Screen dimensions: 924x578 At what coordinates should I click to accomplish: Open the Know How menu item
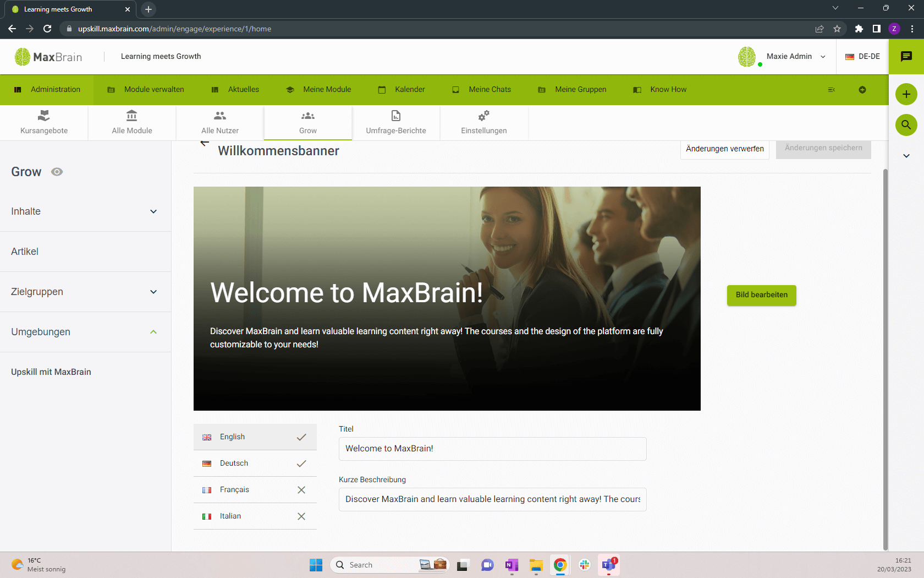(660, 89)
